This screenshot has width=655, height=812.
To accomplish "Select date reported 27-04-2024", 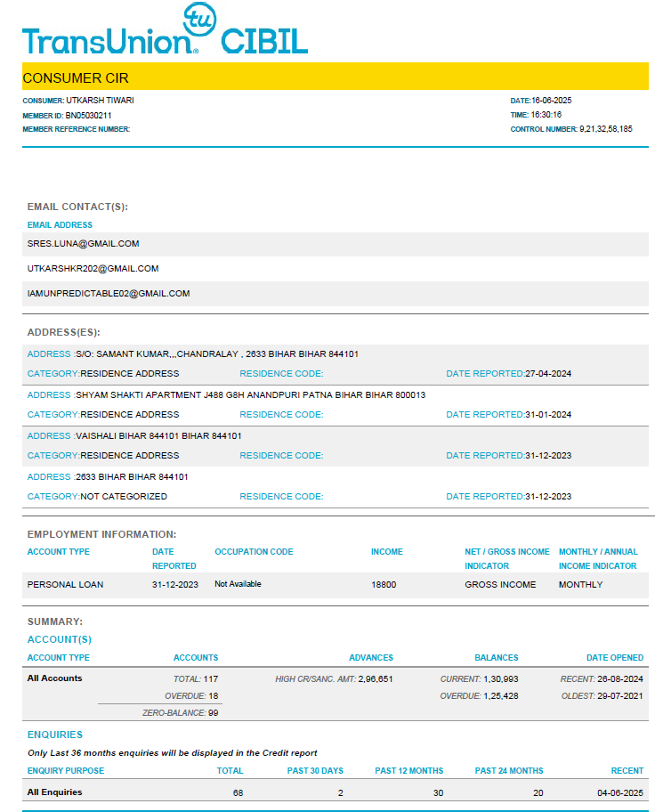I will click(548, 374).
